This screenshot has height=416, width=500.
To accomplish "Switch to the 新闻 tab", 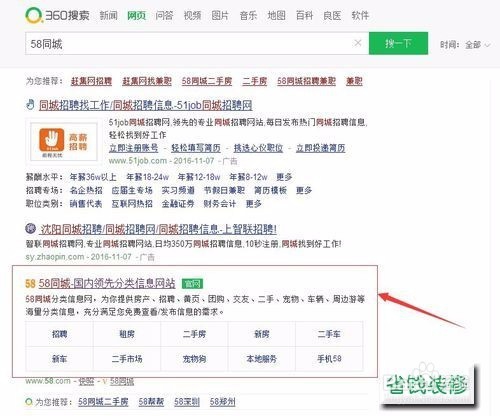I will point(109,15).
